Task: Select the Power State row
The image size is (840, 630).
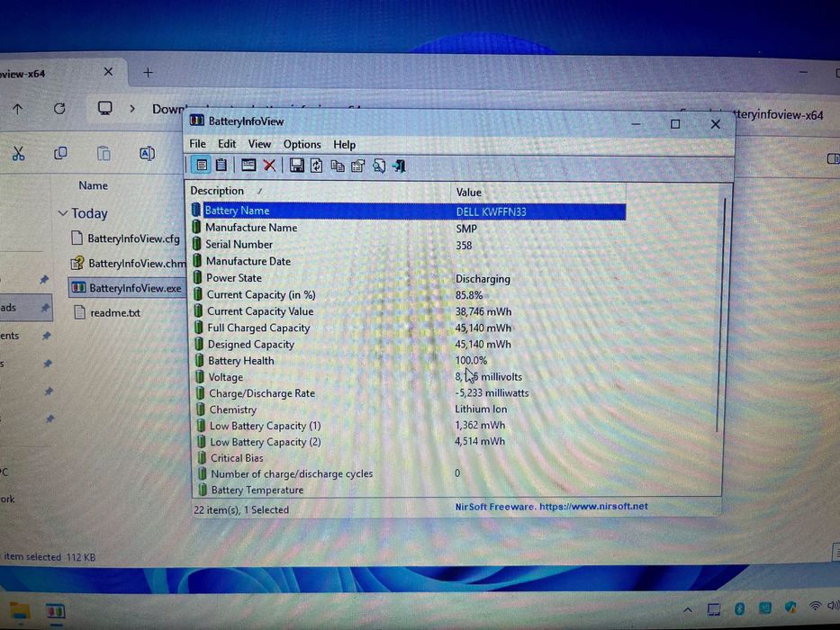Action: 408,278
